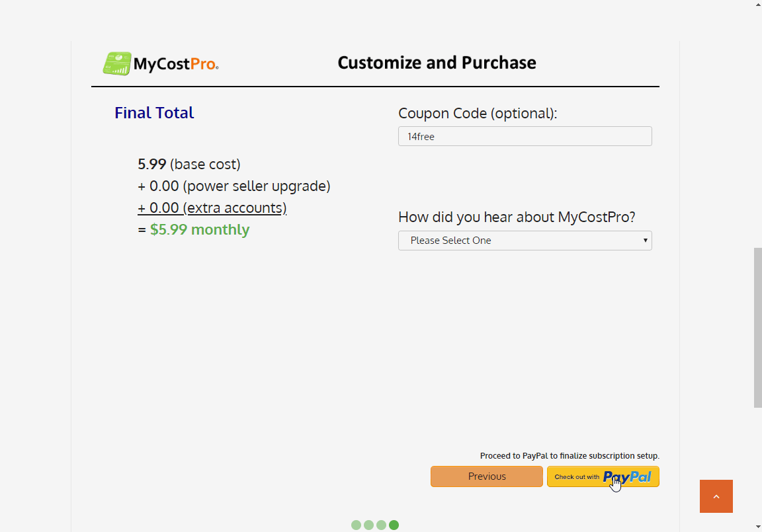Check out with PayPal button

point(603,476)
